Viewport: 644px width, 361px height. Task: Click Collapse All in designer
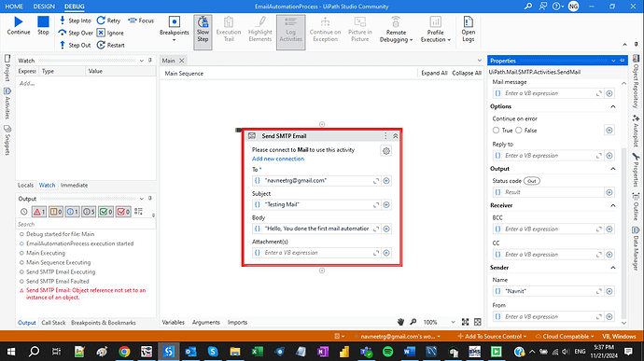tap(467, 73)
